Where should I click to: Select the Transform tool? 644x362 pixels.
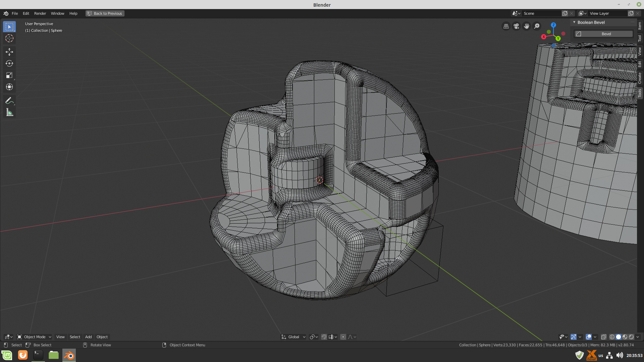(x=9, y=87)
